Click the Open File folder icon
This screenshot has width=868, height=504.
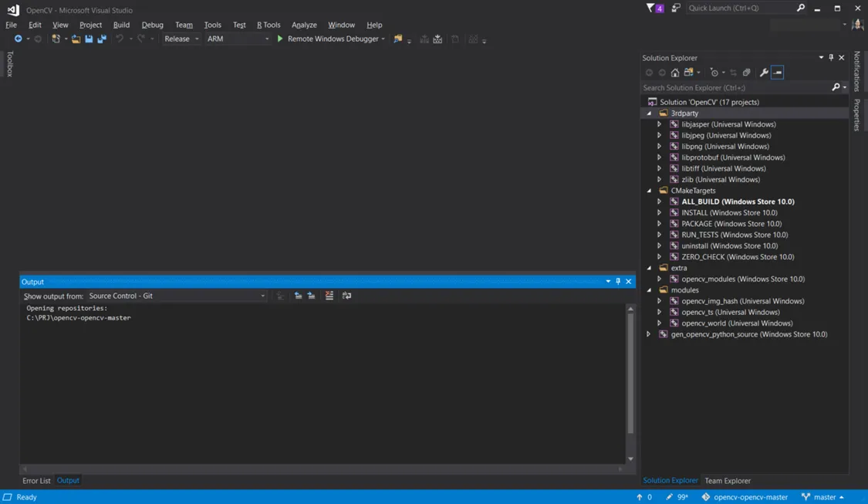click(76, 39)
